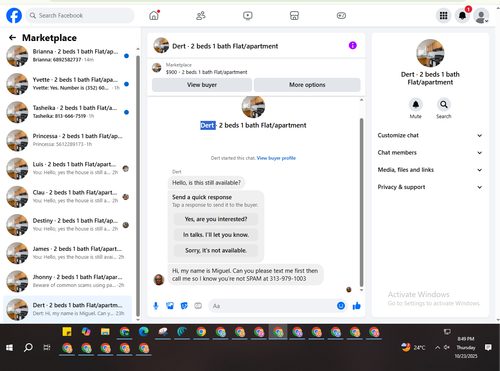The image size is (500, 371).
Task: Expand Media, files and links section
Action: click(430, 170)
